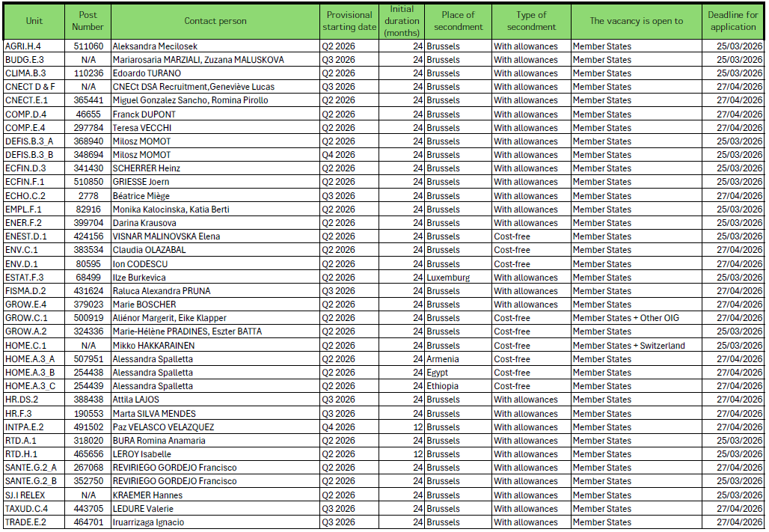Select post number 365441

(x=88, y=100)
